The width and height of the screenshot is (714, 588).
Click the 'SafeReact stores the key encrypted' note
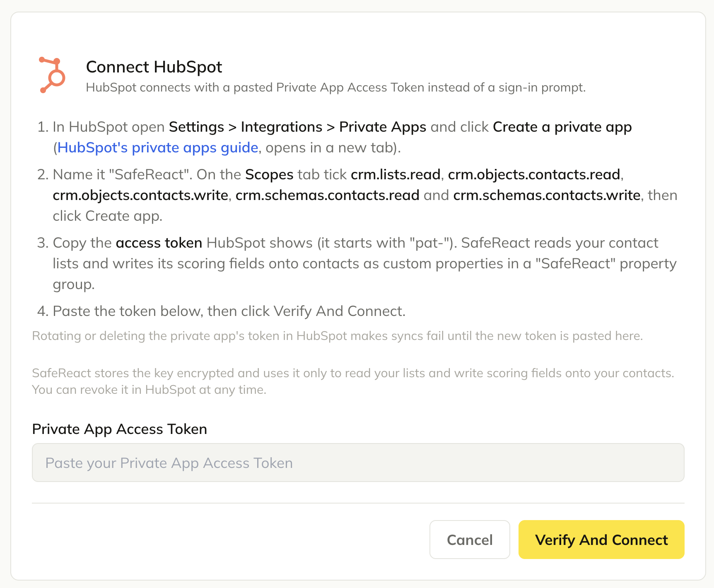pos(353,381)
